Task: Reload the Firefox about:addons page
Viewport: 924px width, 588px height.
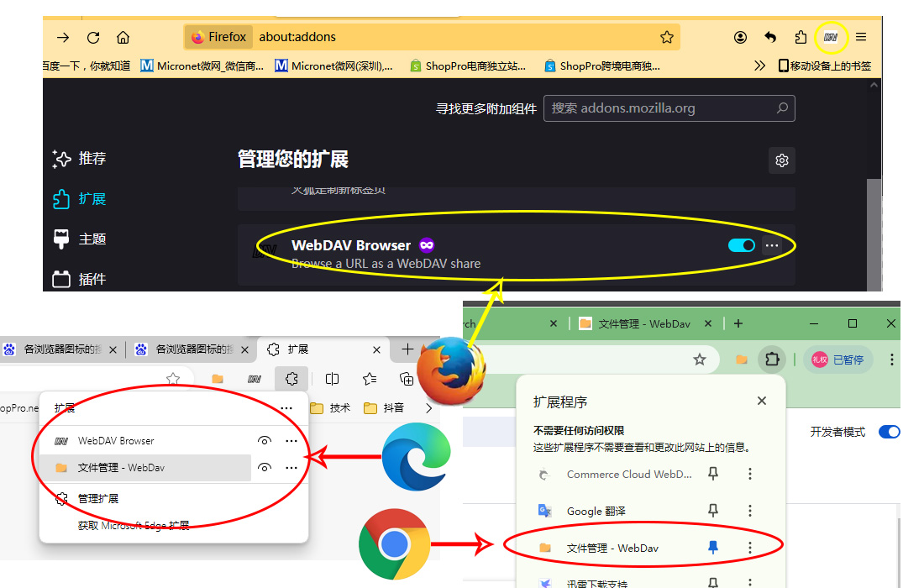Action: point(93,38)
